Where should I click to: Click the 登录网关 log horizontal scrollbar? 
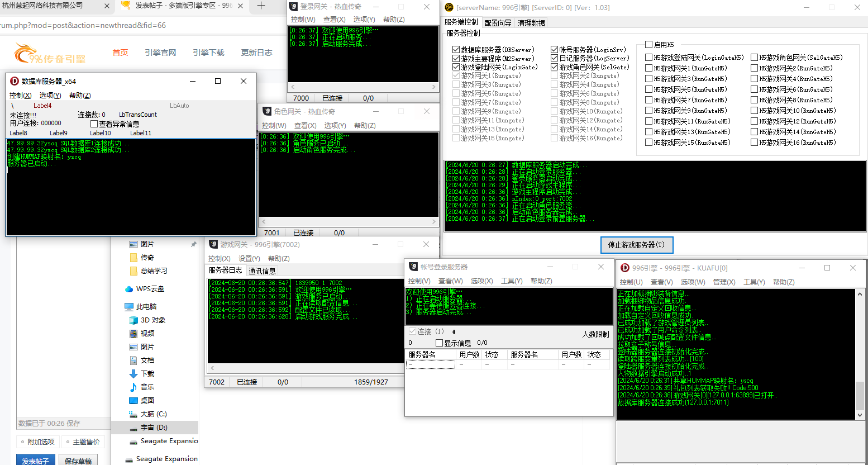[x=363, y=87]
